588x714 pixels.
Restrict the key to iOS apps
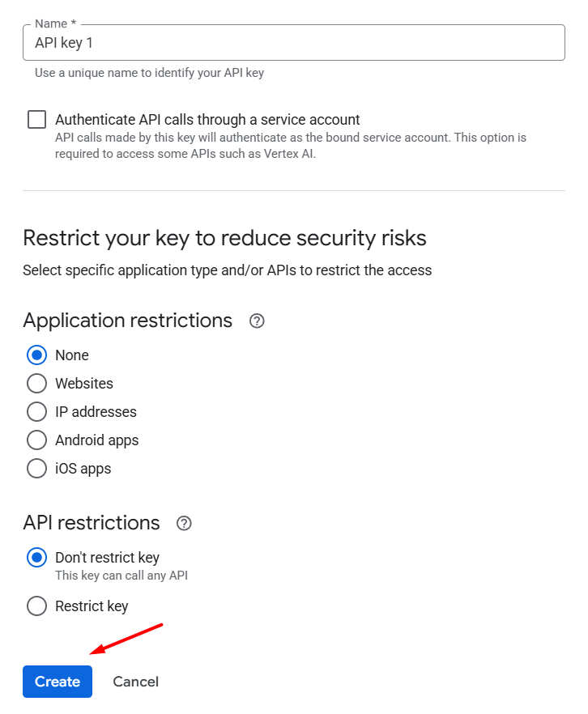[x=36, y=468]
